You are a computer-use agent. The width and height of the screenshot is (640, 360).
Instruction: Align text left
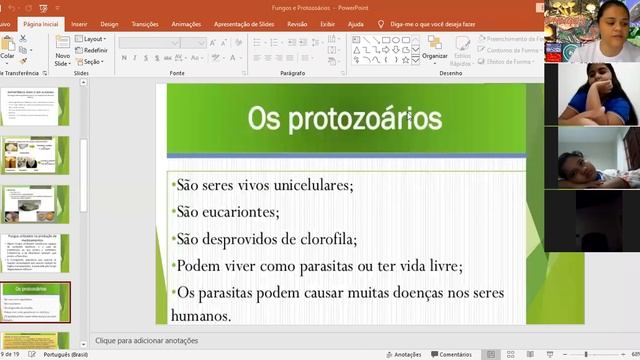[x=257, y=58]
